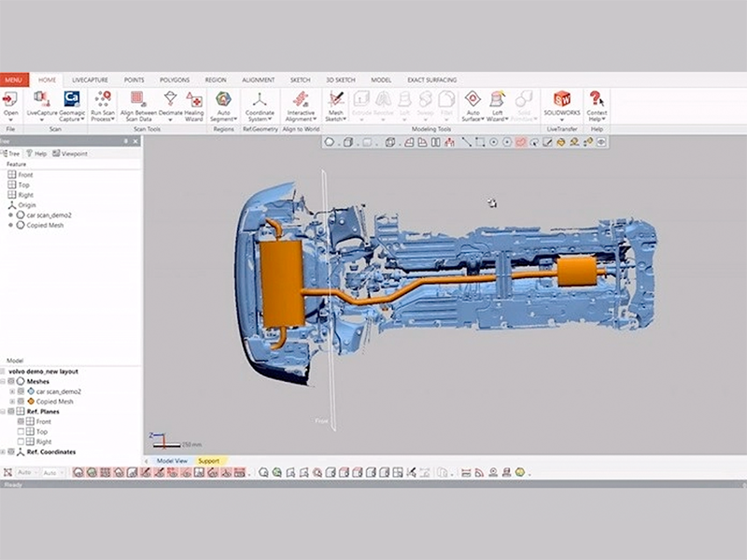747x560 pixels.
Task: Click the LiveCapture scan icon
Action: [41, 101]
